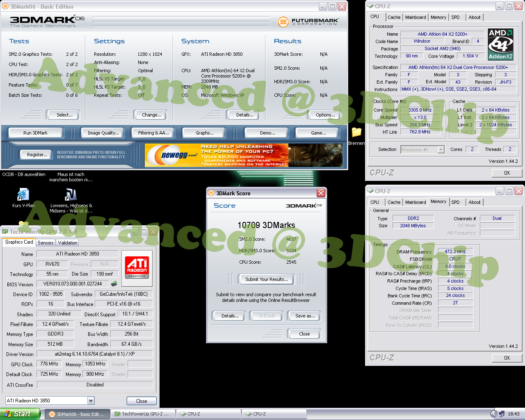
Task: Click the Futuremark Corporation logo
Action: tap(308, 22)
